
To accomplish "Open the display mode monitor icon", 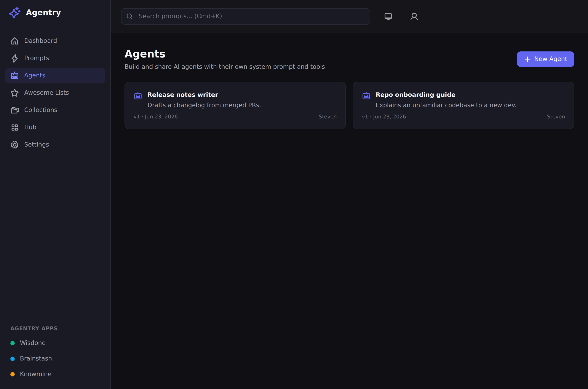I will (x=388, y=16).
